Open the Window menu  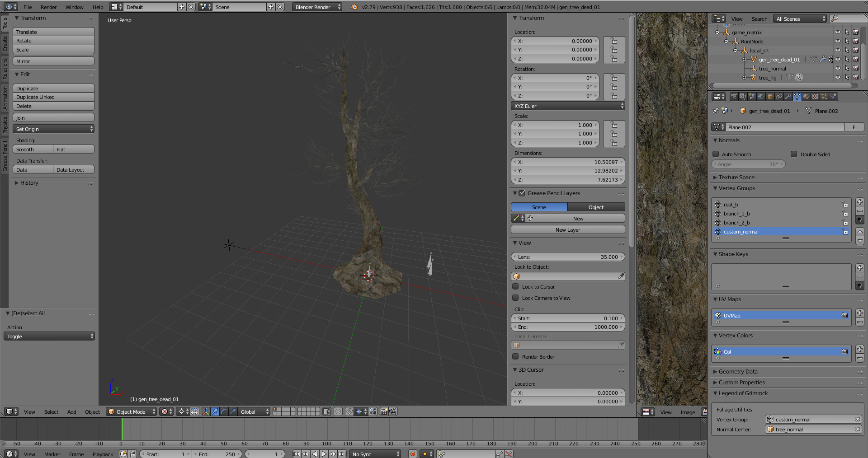(x=74, y=7)
